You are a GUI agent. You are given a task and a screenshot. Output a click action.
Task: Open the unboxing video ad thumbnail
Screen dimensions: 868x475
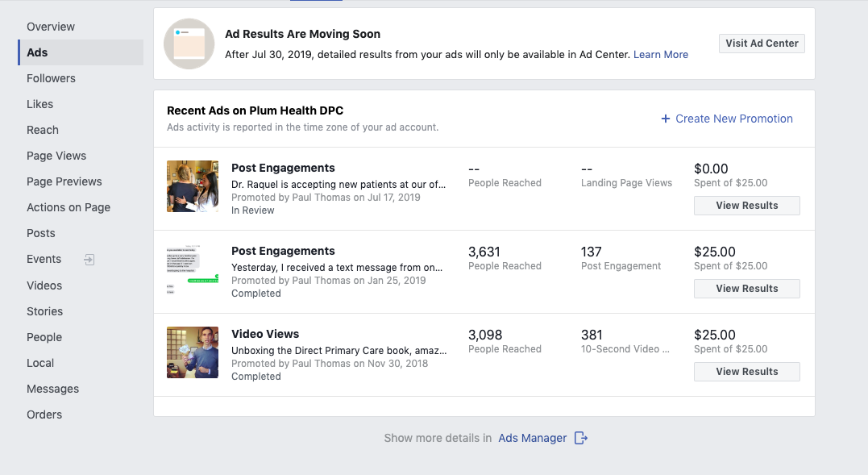[x=193, y=352]
